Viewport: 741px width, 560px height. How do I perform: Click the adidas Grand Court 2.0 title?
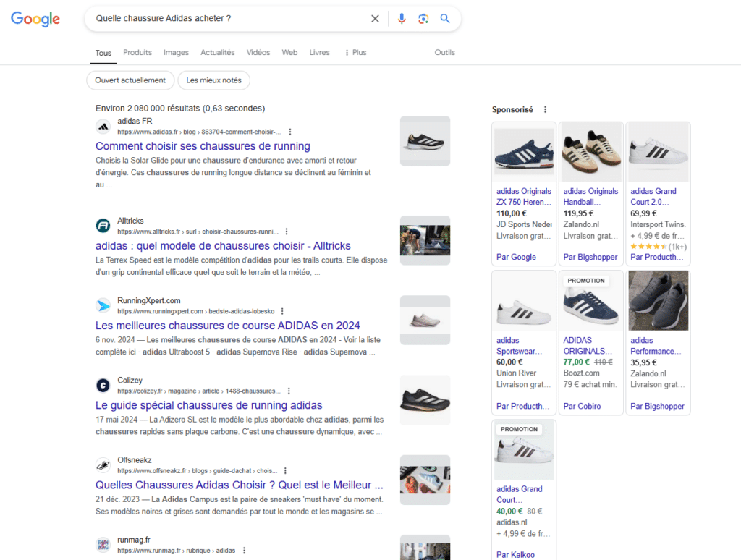click(653, 197)
